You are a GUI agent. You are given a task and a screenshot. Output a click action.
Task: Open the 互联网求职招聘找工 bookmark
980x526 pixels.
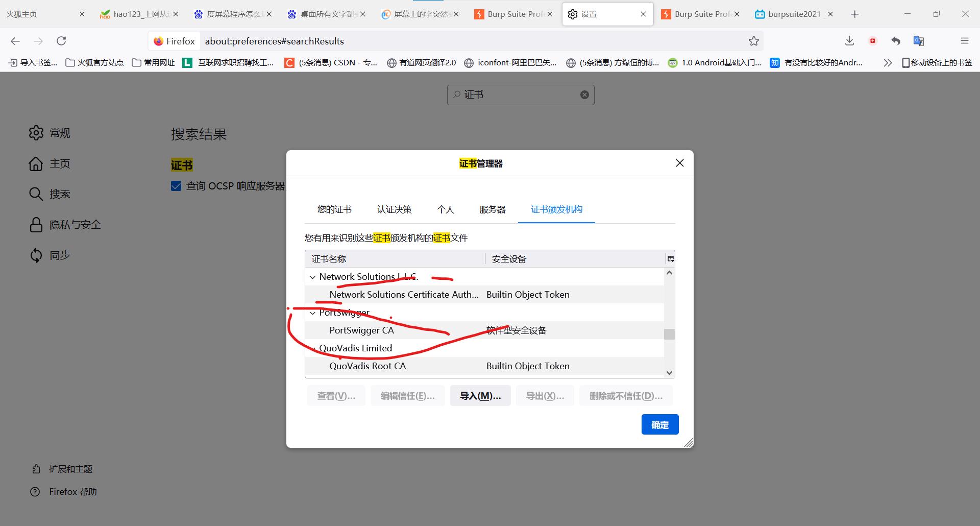[229, 62]
